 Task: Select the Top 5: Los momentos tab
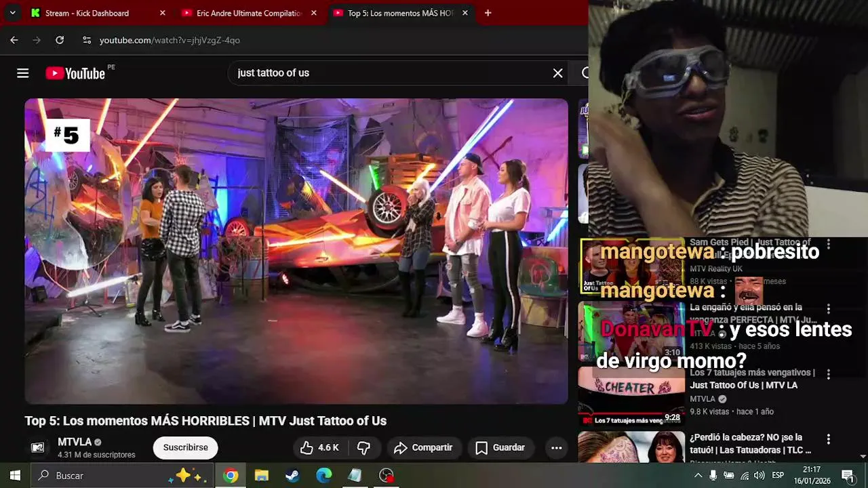pos(400,13)
